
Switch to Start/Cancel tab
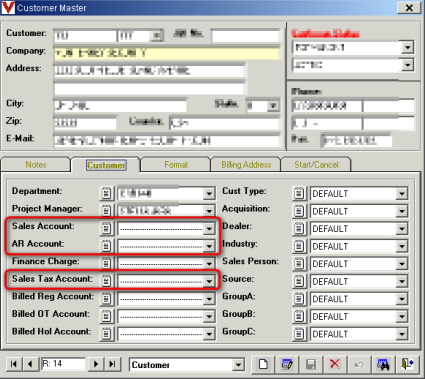[316, 165]
